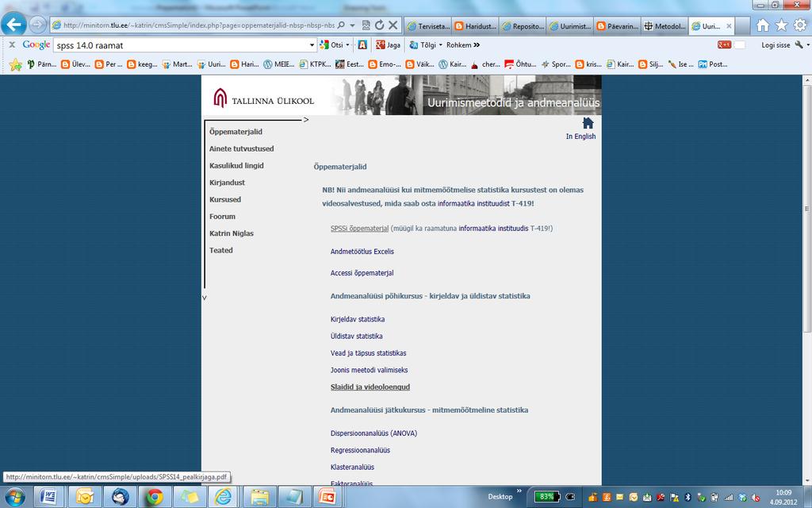The width and height of the screenshot is (812, 508).
Task: Open the Õhtu... favorites bookmark
Action: [x=520, y=64]
